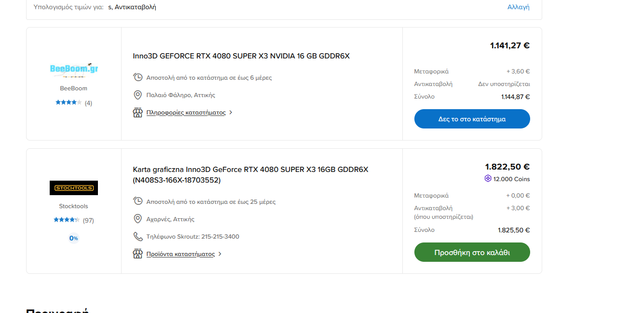Click the Δεν υποστηρίζεται cash-on-delivery text
Viewport: 644px width, 313px height.
[504, 84]
